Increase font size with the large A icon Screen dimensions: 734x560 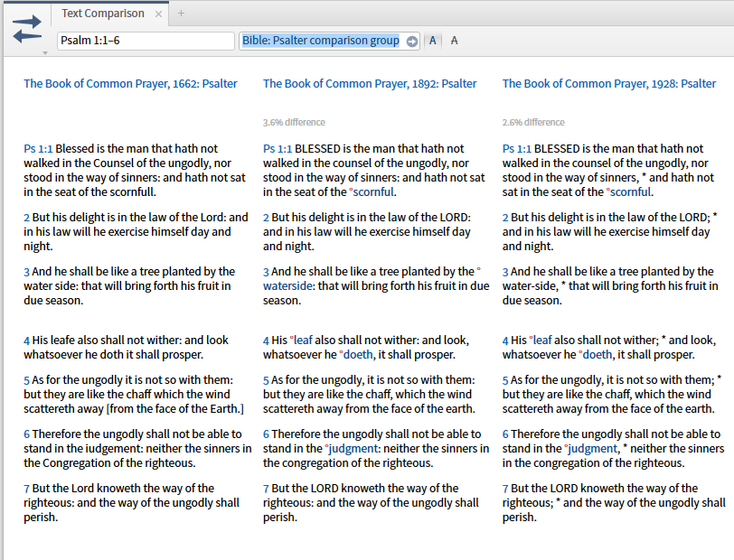432,41
